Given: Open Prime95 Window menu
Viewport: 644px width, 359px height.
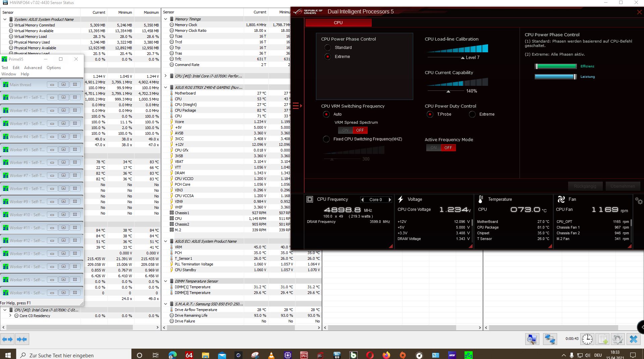Looking at the screenshot, I should (x=9, y=74).
